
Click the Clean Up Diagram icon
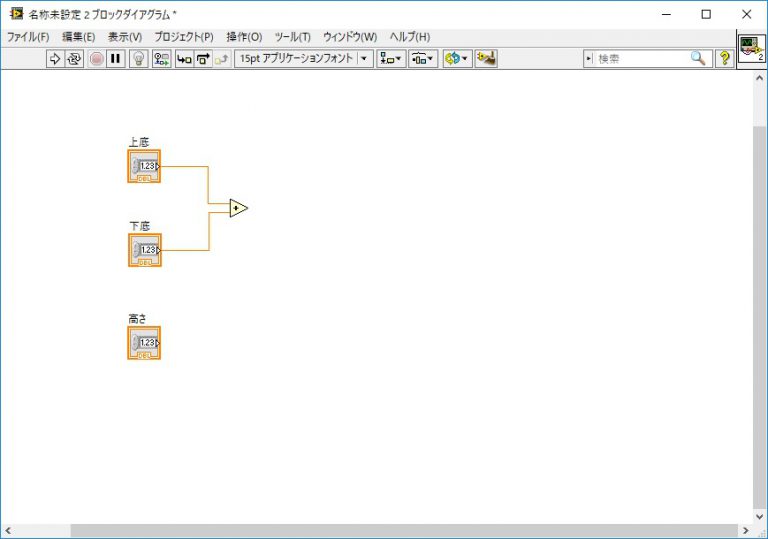pyautogui.click(x=486, y=58)
